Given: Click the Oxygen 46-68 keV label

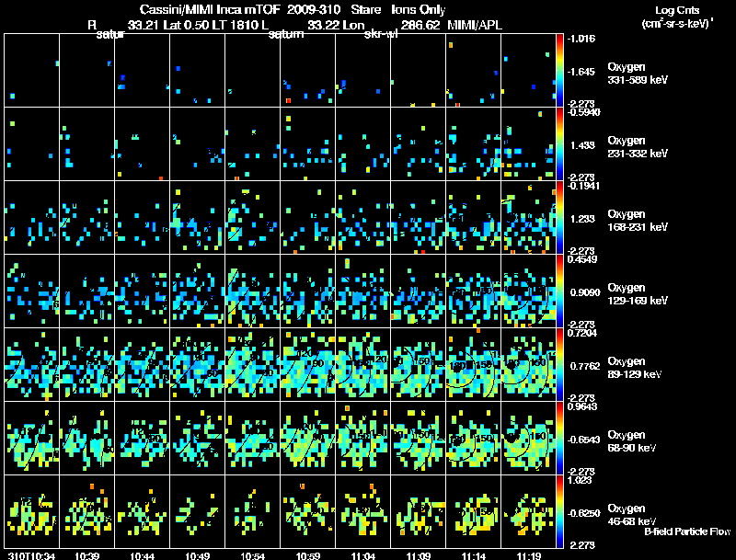Looking at the screenshot, I should pos(632,515).
